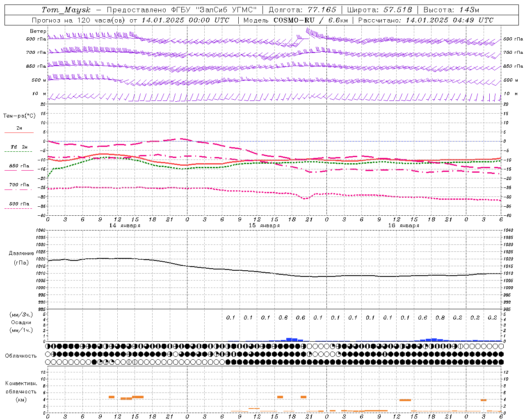Screen dimensions: 525x420
Task: Click the Td 2м dew point legend entry
Action: coord(19,147)
